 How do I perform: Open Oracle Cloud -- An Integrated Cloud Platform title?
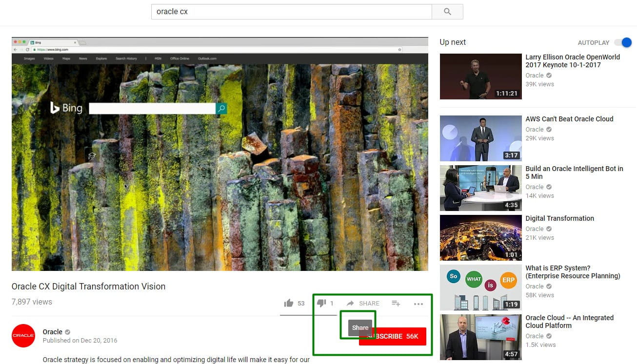point(569,322)
